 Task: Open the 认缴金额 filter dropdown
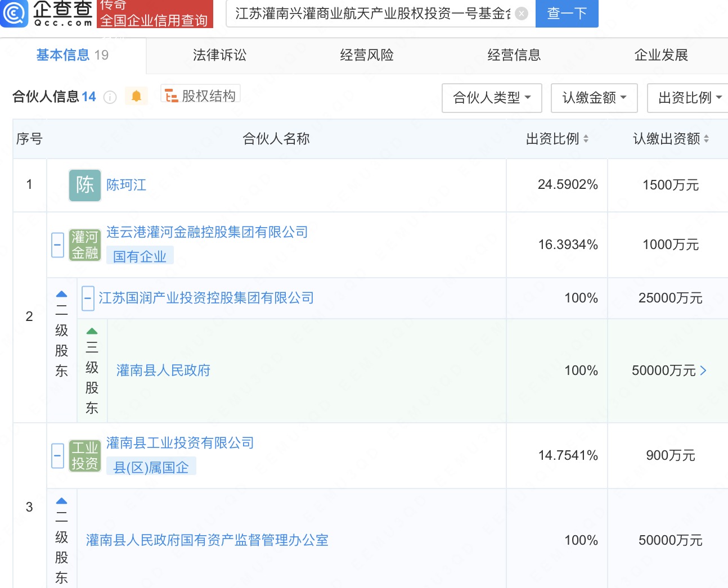594,98
